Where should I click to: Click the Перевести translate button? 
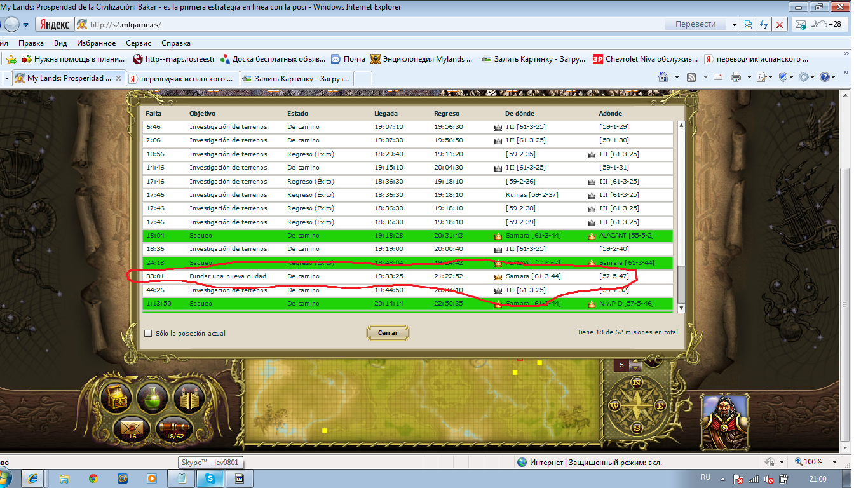[x=696, y=24]
